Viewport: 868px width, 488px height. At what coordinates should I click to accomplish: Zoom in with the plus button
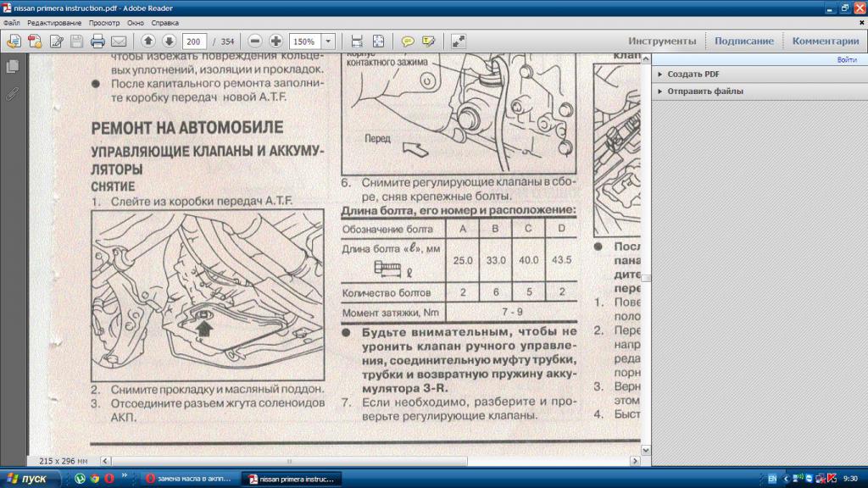pos(275,42)
